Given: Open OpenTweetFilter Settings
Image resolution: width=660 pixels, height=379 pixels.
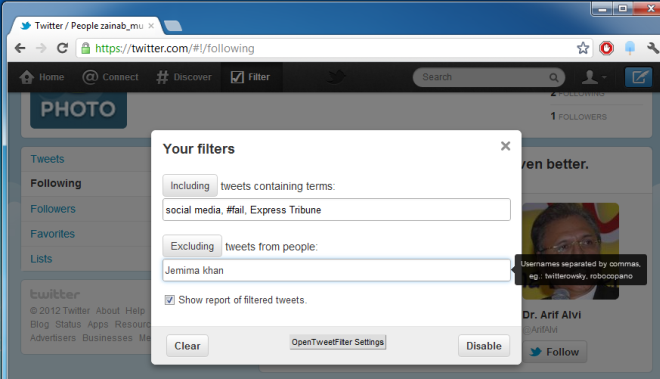Looking at the screenshot, I should click(338, 342).
